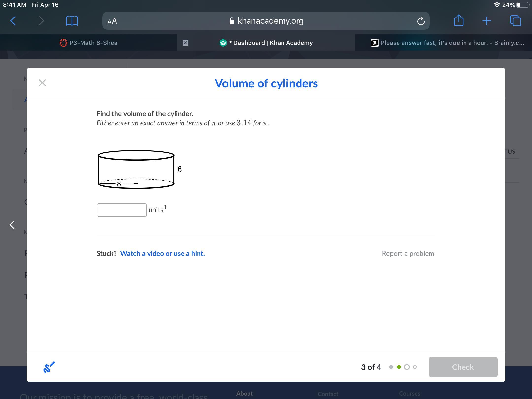Tap the Safari back arrow
Image resolution: width=532 pixels, height=399 pixels.
[13, 21]
